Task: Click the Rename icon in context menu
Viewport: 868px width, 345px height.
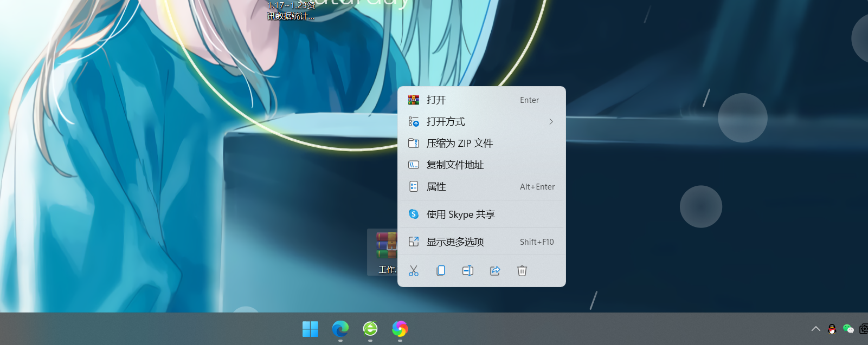Action: click(468, 271)
